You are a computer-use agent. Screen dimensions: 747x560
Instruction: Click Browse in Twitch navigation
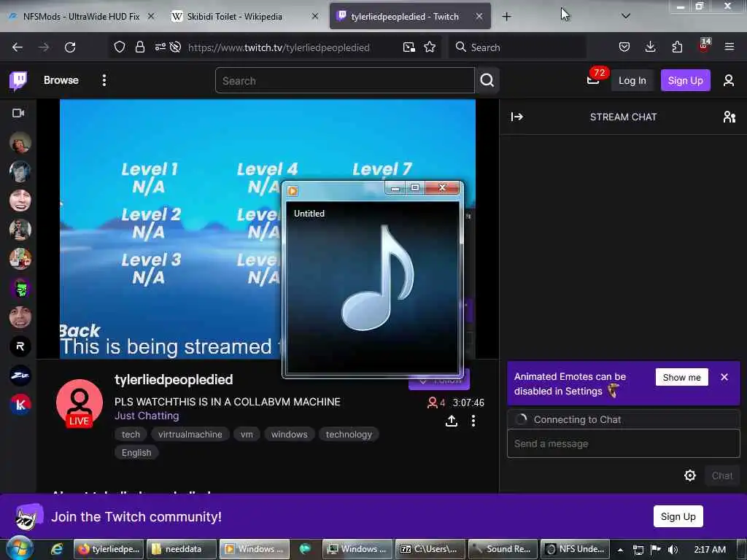coord(61,80)
